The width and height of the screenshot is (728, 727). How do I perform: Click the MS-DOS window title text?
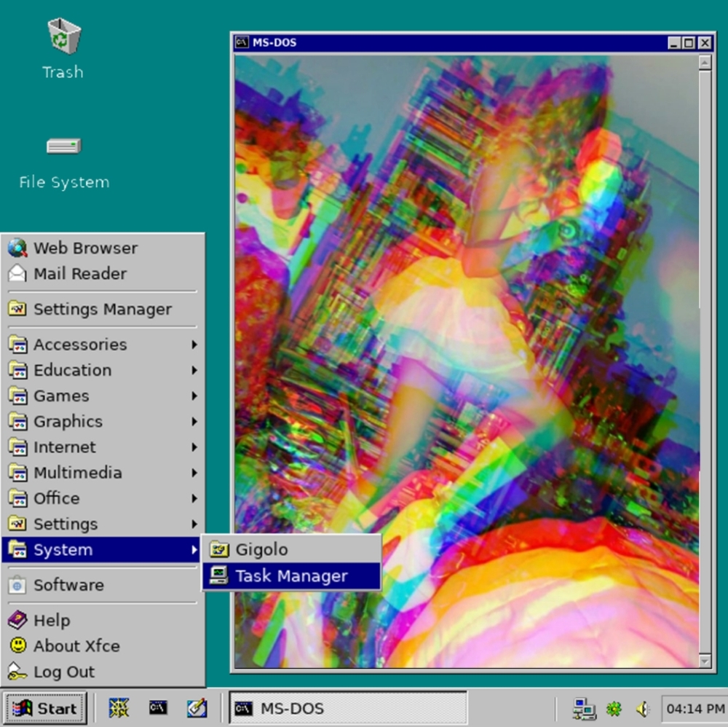[x=274, y=43]
